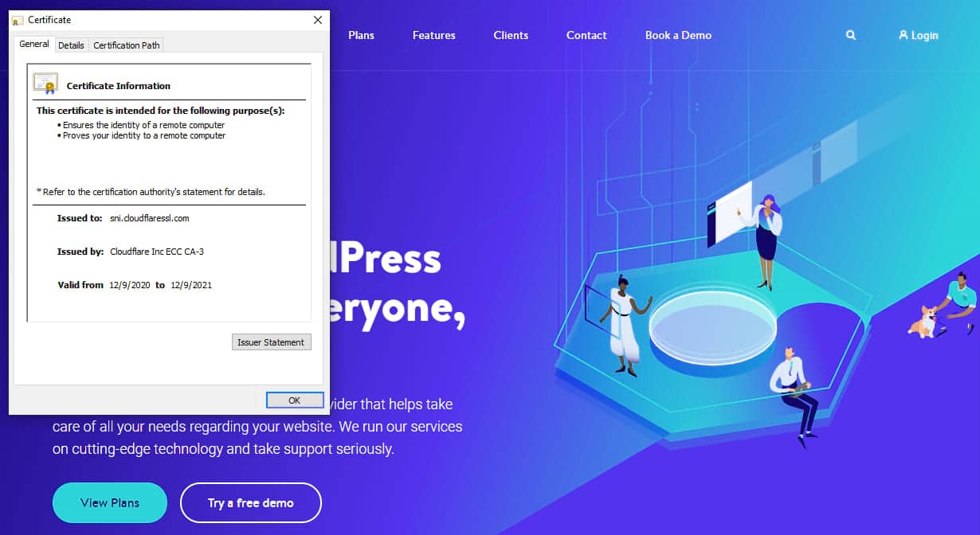Switch to the Details tab

pos(71,45)
